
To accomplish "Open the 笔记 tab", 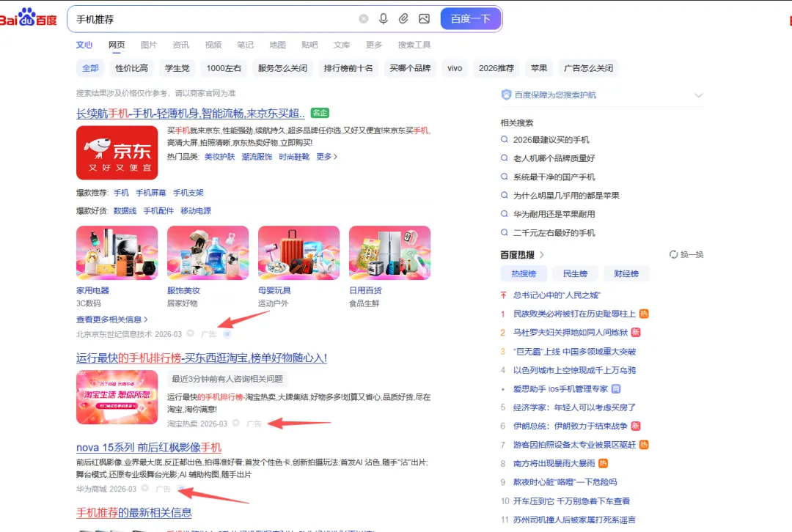I will (x=245, y=45).
